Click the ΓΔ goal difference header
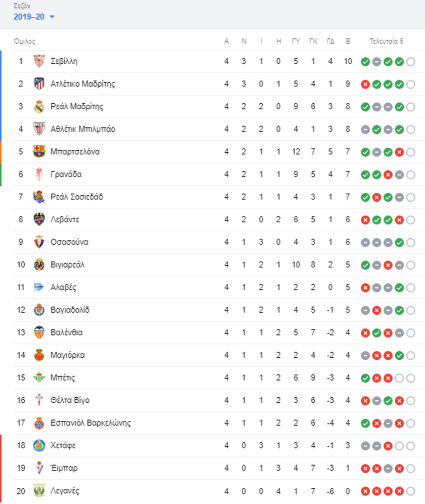425x504 pixels. tap(330, 41)
